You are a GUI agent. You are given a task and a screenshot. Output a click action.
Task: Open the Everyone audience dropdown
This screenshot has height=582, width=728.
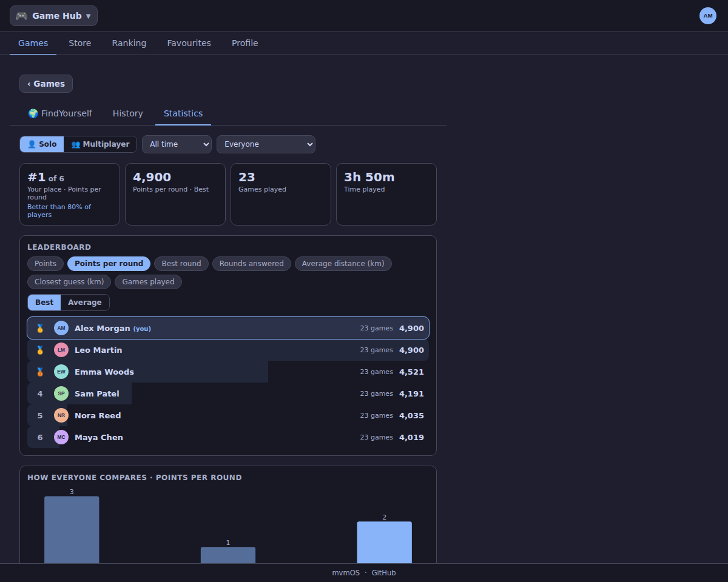(266, 144)
